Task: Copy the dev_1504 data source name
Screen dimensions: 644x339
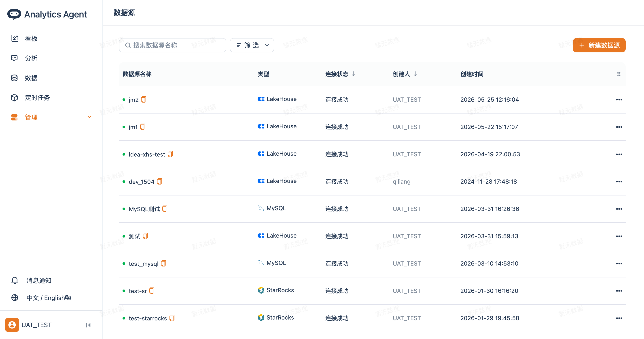Action: point(159,181)
